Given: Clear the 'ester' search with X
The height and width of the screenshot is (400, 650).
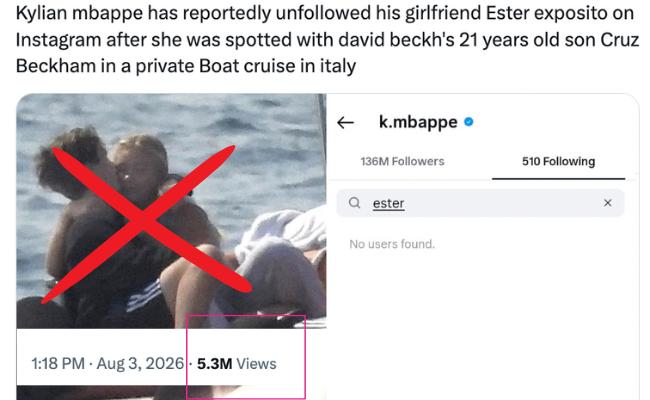Looking at the screenshot, I should pyautogui.click(x=608, y=203).
